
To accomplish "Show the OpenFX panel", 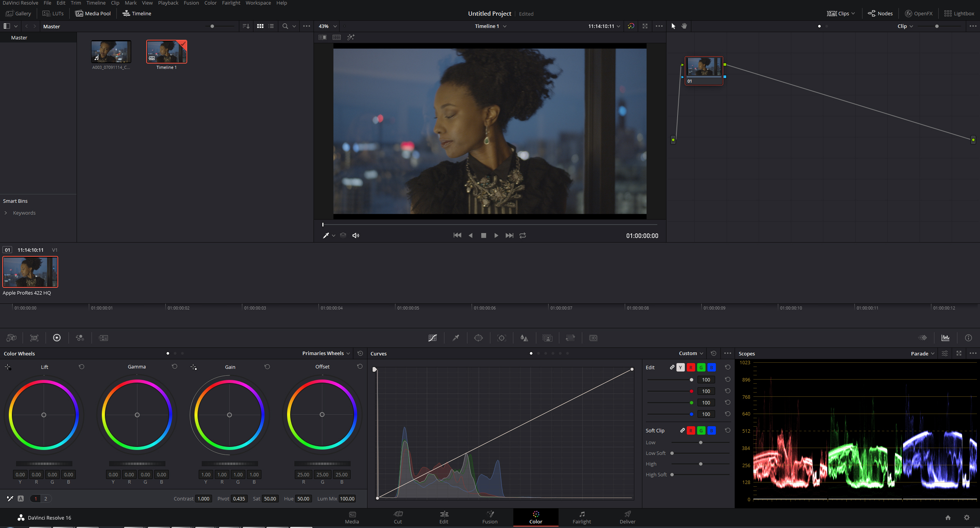I will pyautogui.click(x=919, y=13).
